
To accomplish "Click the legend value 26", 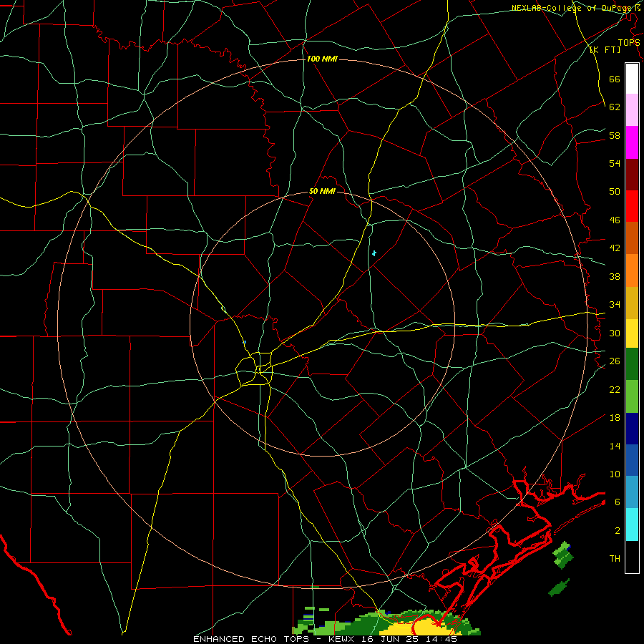I will coord(615,361).
